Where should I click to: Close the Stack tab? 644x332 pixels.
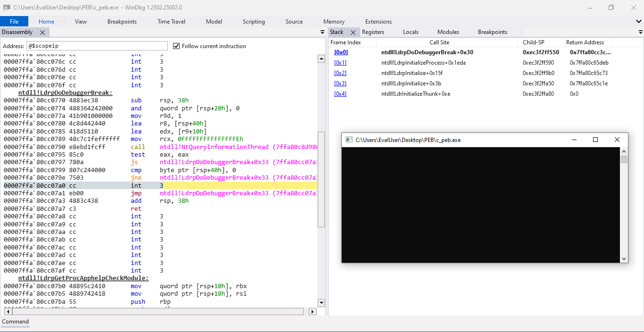(353, 33)
